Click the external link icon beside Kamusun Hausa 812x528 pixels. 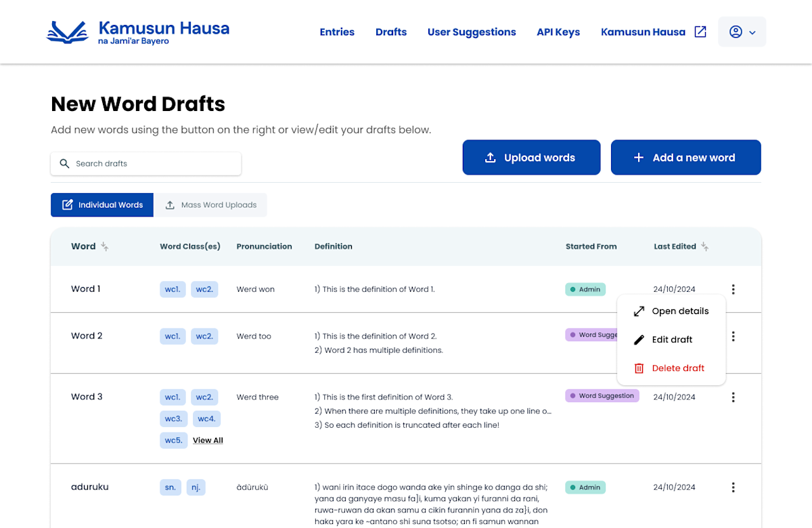pyautogui.click(x=700, y=31)
